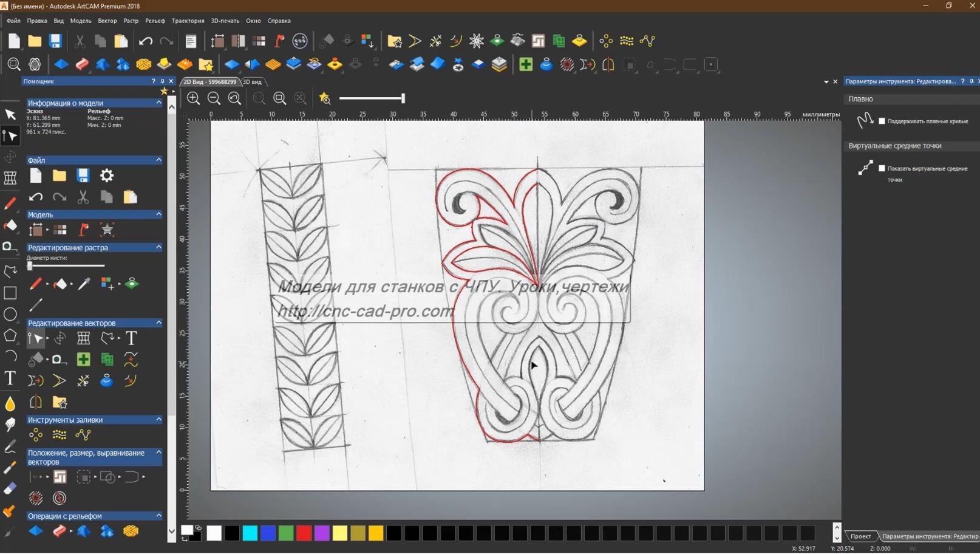This screenshot has width=980, height=554.
Task: Click the Диаметр кисти brush size slider
Action: coord(66,266)
